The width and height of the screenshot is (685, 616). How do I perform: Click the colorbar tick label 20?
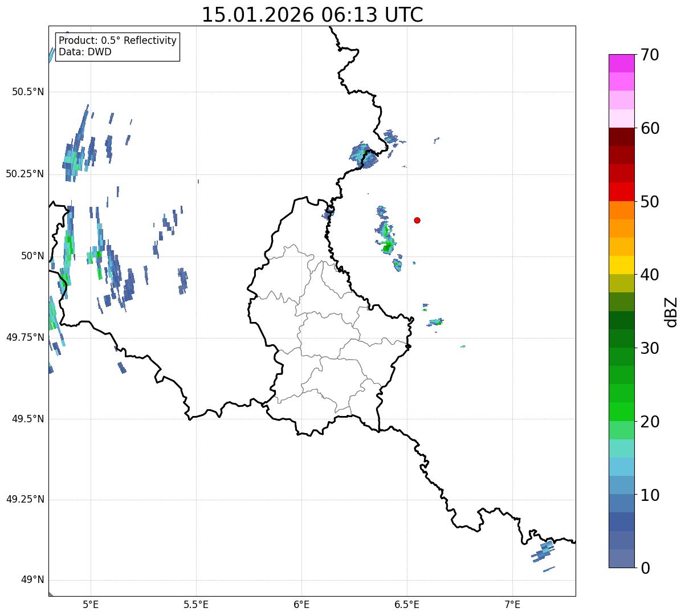click(x=650, y=422)
